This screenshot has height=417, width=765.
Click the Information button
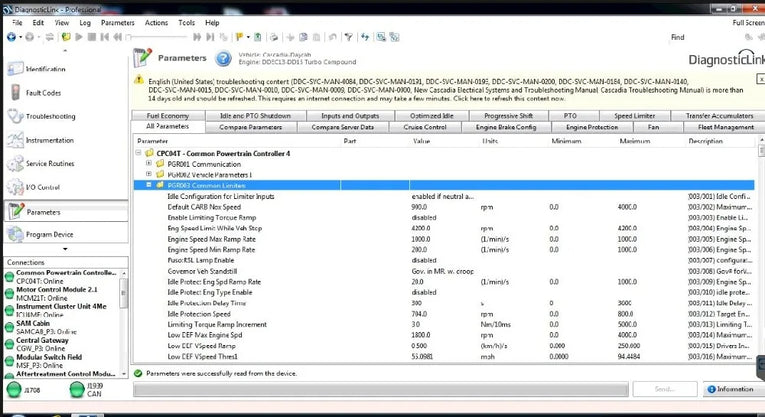729,388
